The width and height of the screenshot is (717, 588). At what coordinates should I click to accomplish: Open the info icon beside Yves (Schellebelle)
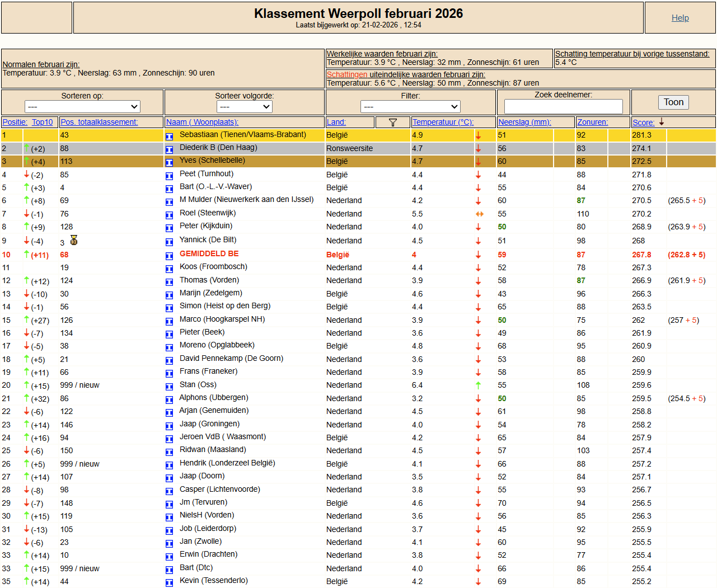169,162
